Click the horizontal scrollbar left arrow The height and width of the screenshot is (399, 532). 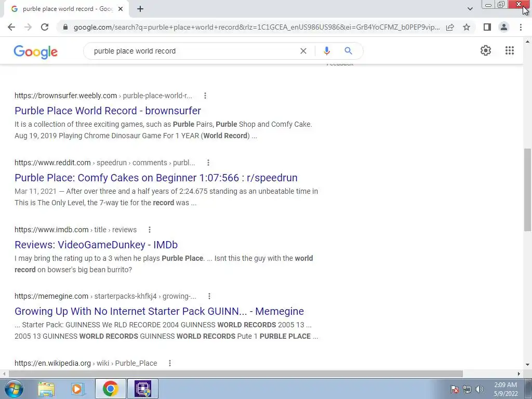(x=4, y=374)
